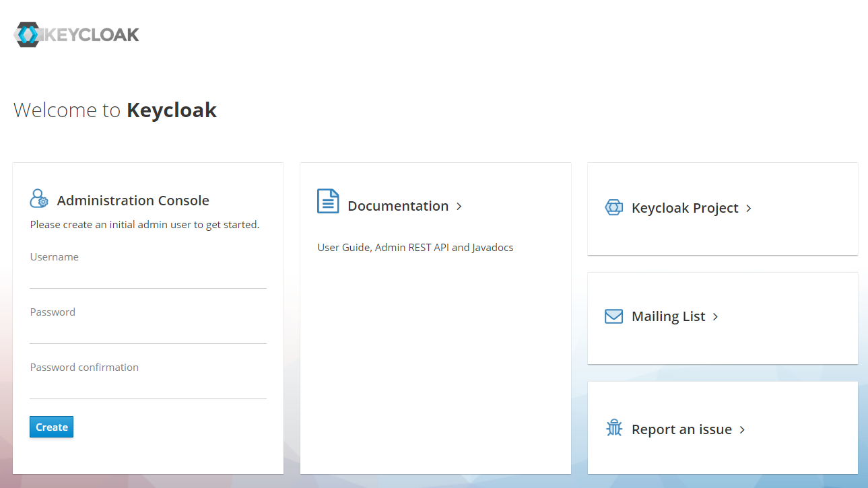Image resolution: width=868 pixels, height=488 pixels.
Task: Click the Keycloak logo in header
Action: click(76, 34)
